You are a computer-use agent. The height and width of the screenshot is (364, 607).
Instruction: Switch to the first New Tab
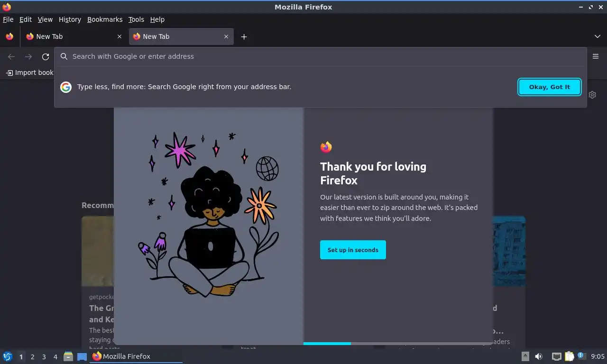(74, 36)
